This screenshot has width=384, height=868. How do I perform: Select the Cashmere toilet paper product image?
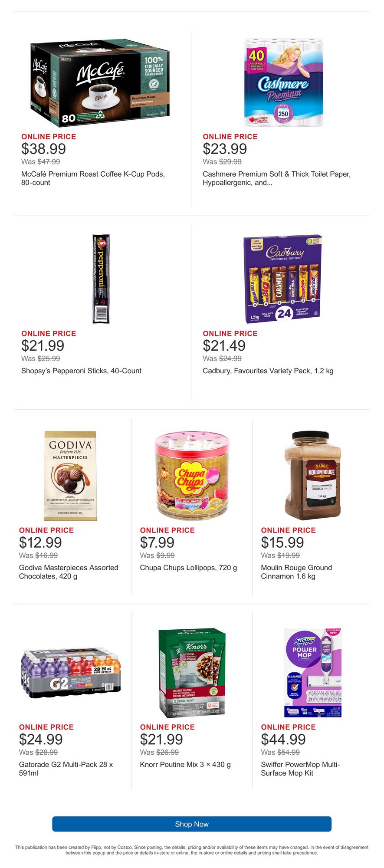click(284, 83)
